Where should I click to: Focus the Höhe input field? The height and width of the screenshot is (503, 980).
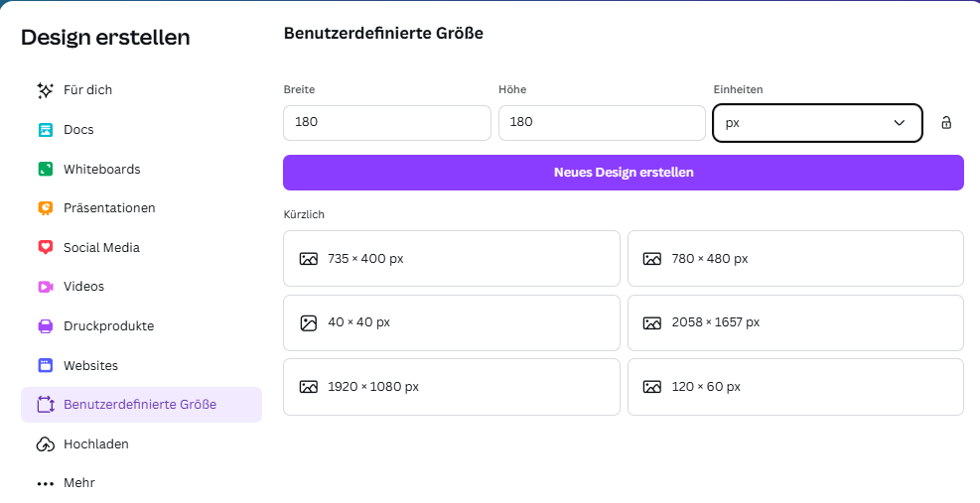[601, 123]
